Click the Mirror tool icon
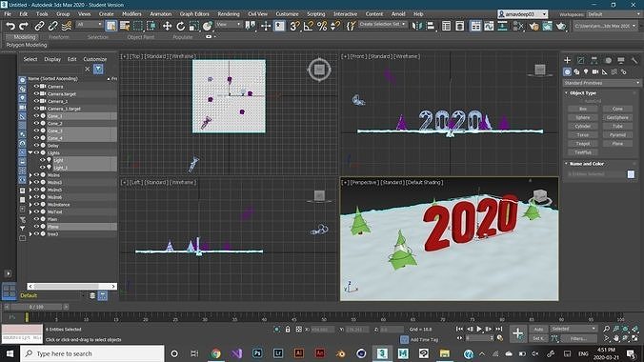This screenshot has height=362, width=644. pyautogui.click(x=417, y=26)
